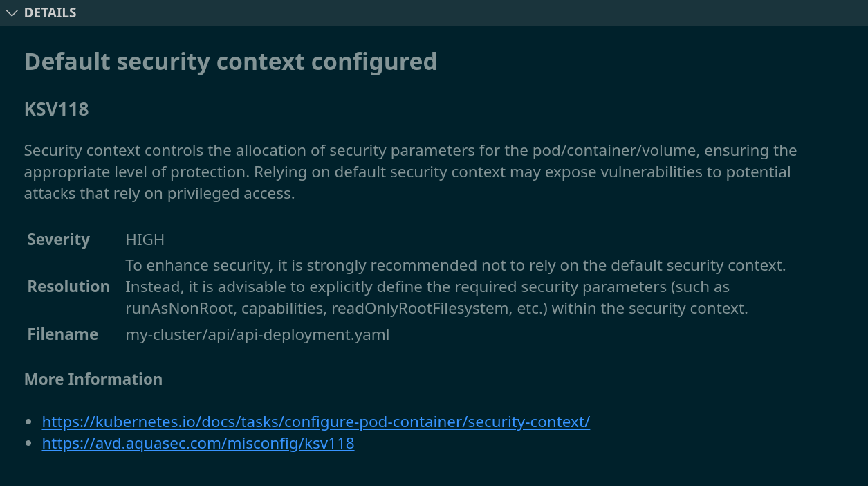Screen dimensions: 868x486
Task: Click the DETAILS panel header label
Action: 50,12
